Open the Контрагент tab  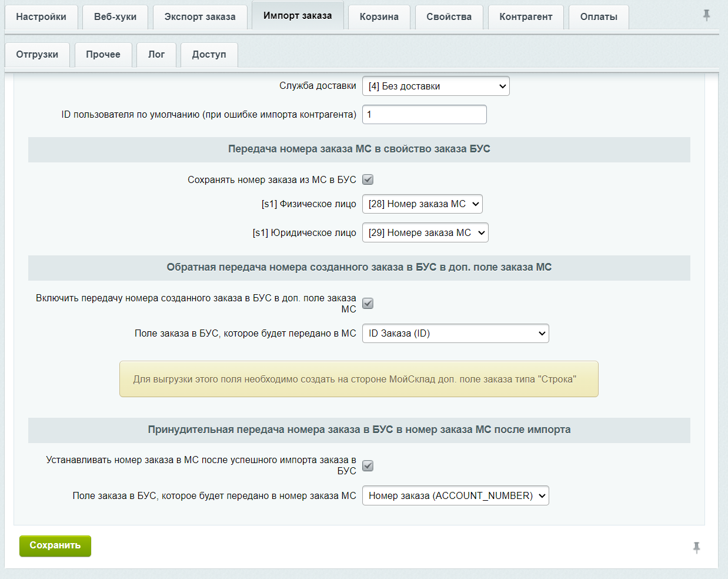(x=526, y=17)
